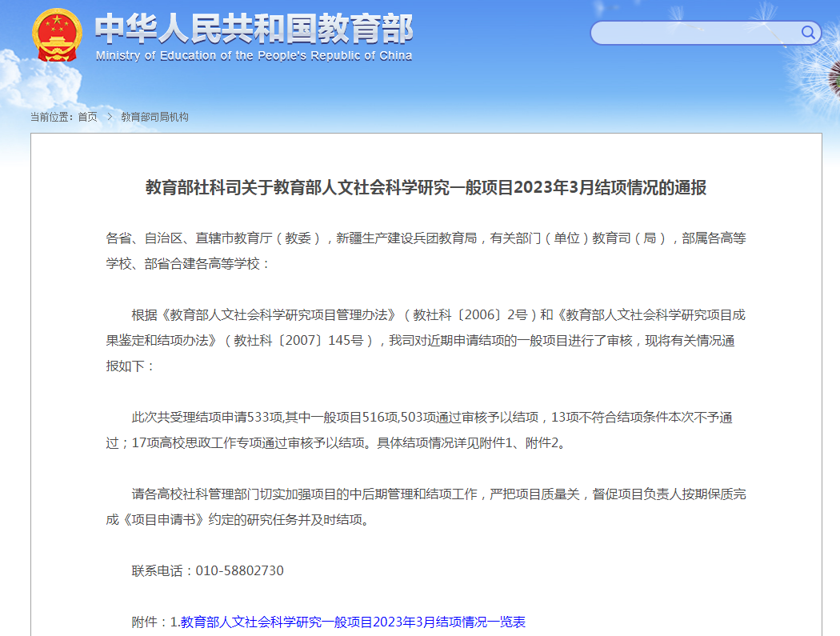Click the article headline about 2023年3月结项情况
The width and height of the screenshot is (840, 636).
(426, 188)
